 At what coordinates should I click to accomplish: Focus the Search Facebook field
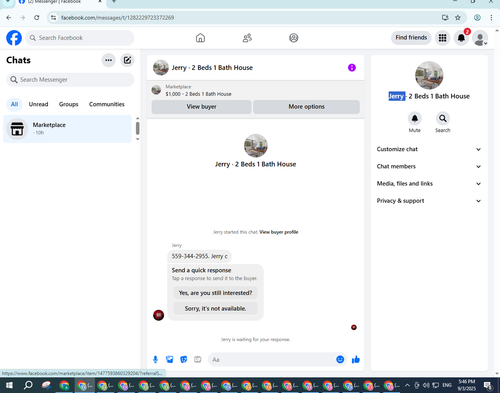click(x=80, y=38)
